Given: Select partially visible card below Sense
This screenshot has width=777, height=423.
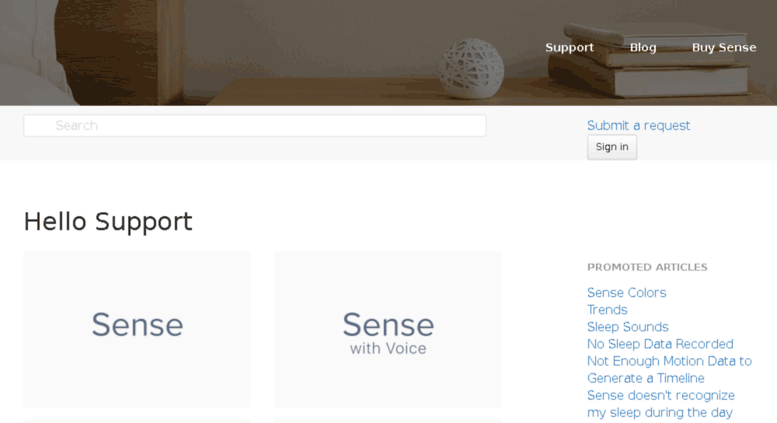Looking at the screenshot, I should coord(137,421).
